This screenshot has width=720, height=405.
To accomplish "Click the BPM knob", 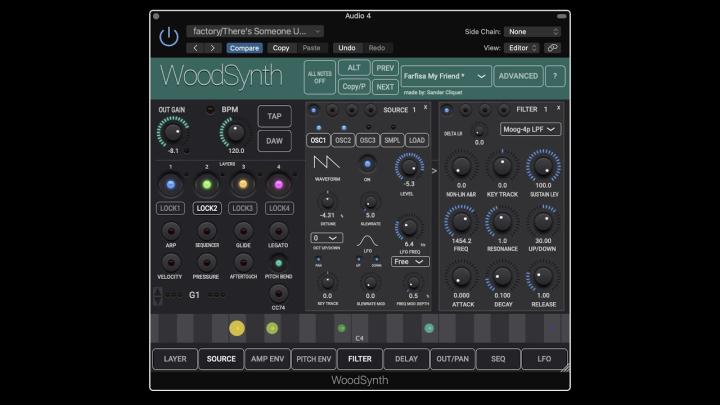I will click(x=236, y=132).
